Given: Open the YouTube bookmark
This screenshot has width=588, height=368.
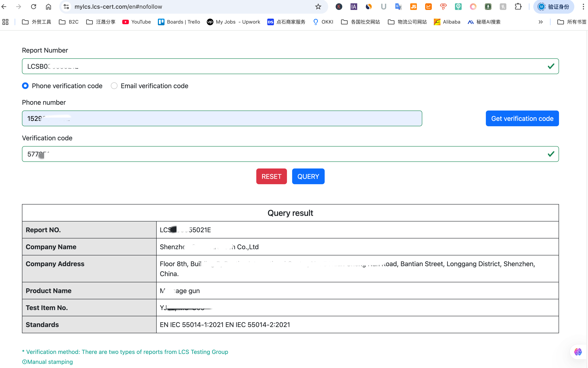Looking at the screenshot, I should [x=137, y=22].
